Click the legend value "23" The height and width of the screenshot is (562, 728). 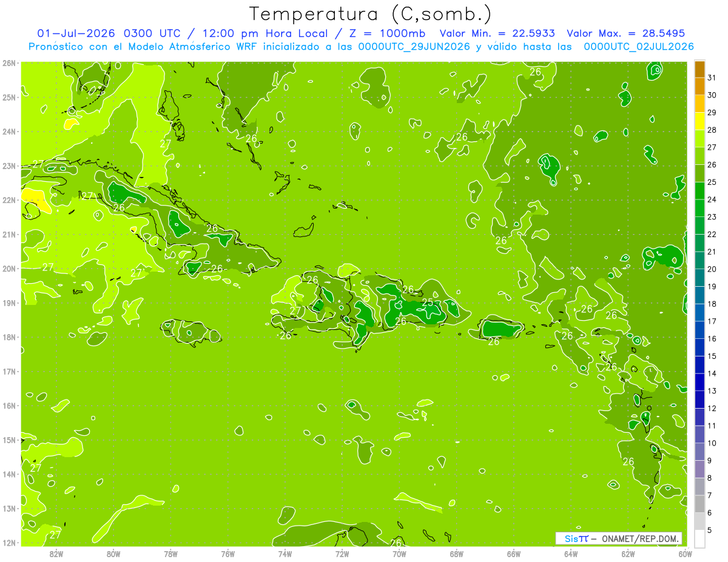(712, 217)
